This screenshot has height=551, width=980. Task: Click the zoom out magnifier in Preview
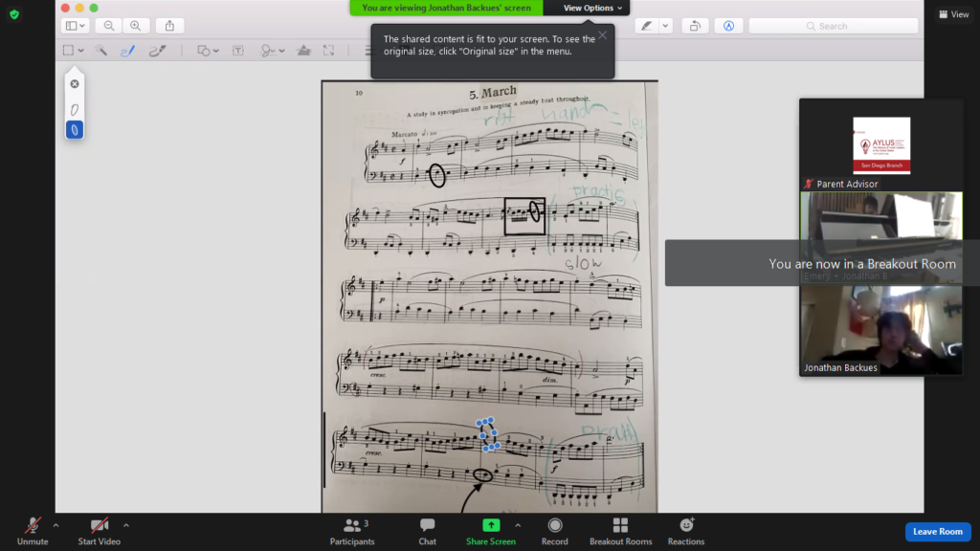(109, 26)
